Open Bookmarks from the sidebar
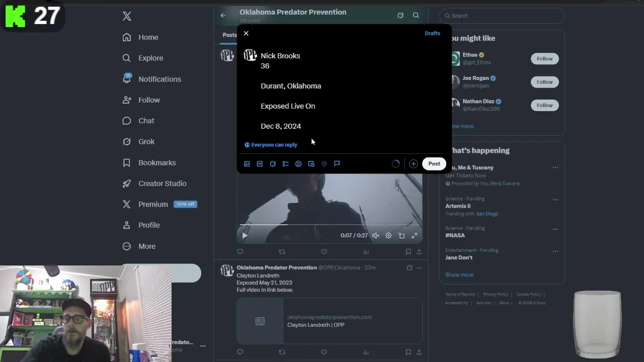 point(149,163)
